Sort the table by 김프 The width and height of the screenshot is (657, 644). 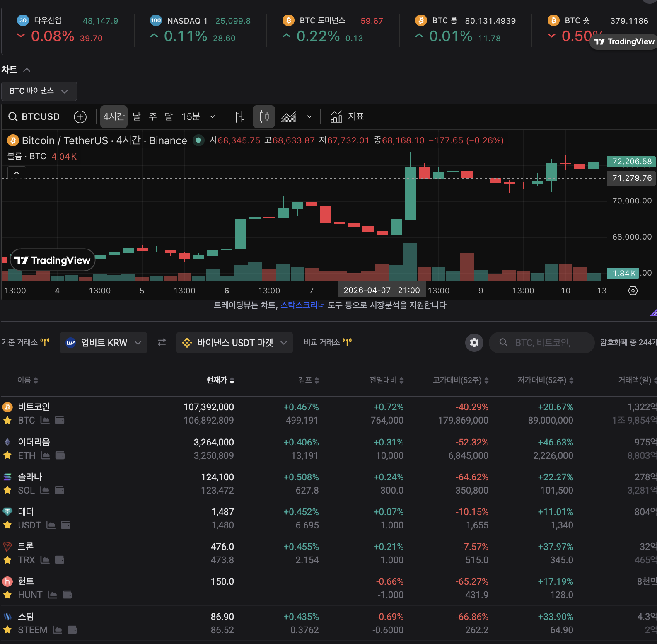[x=309, y=380]
